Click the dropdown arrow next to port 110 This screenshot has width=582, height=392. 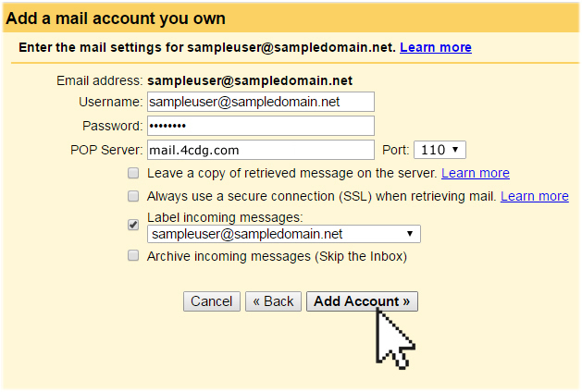click(455, 150)
